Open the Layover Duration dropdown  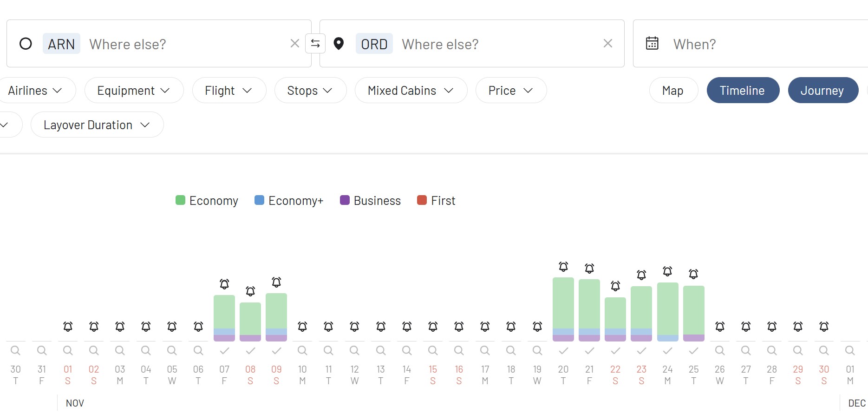pos(97,125)
